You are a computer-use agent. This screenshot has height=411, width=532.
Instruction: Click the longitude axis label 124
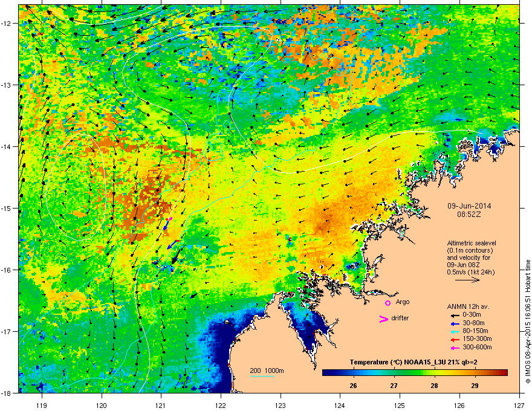(x=340, y=405)
